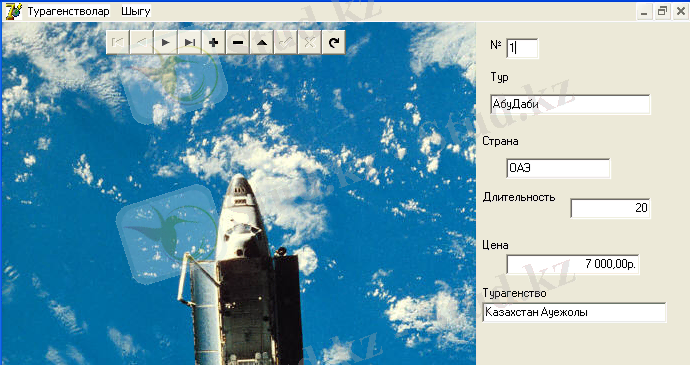Insert new record with plus icon

[213, 42]
